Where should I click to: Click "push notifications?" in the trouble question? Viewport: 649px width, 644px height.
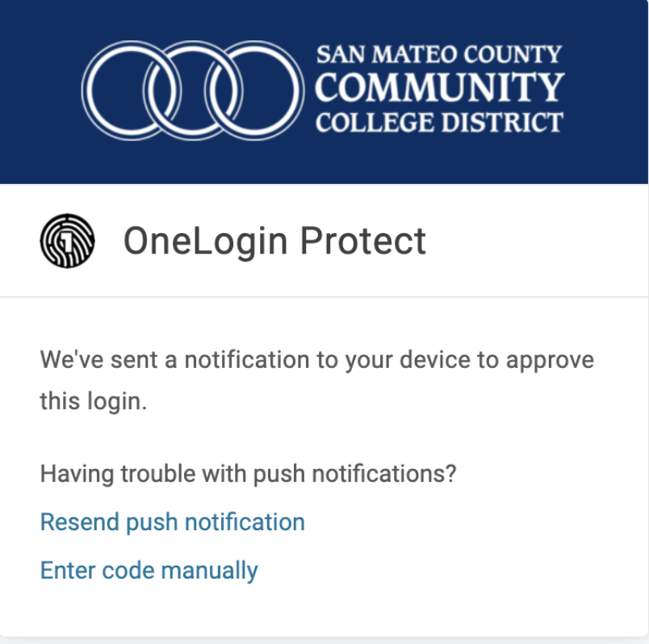pyautogui.click(x=354, y=473)
